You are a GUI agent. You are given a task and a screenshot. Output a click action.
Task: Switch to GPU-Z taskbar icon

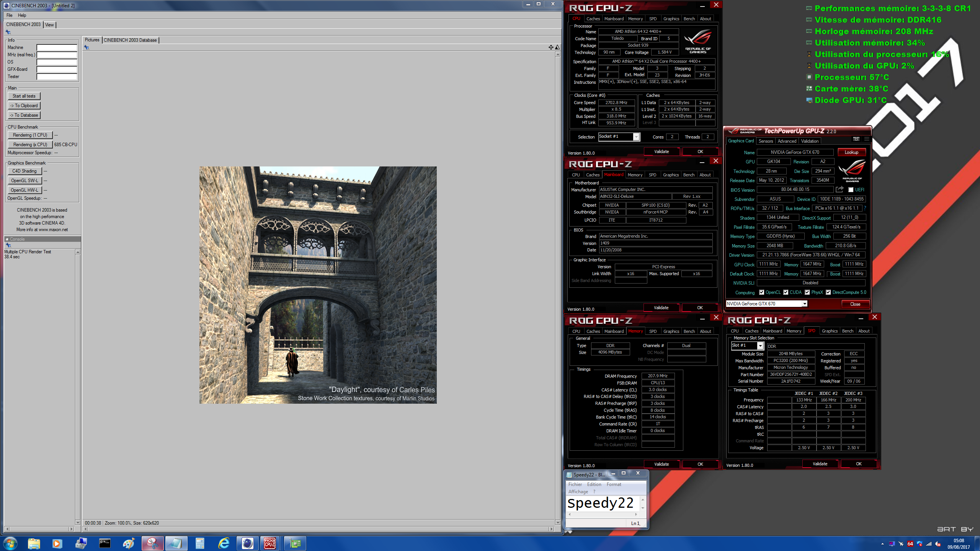[295, 543]
